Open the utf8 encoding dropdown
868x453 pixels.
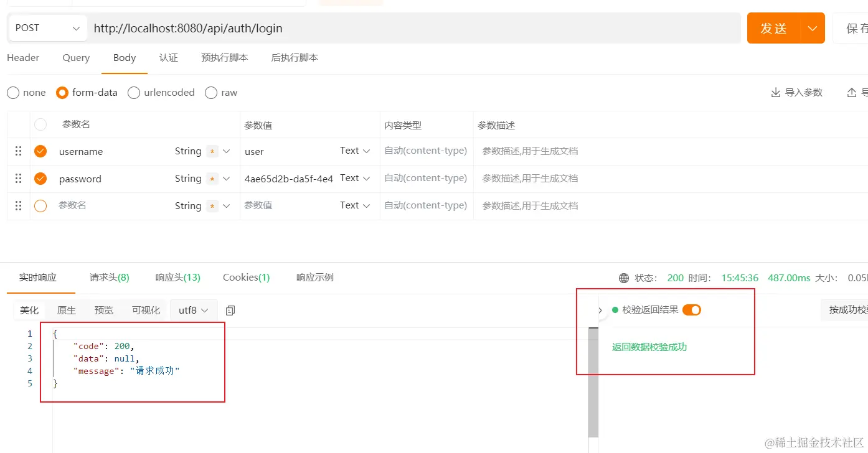(x=194, y=310)
